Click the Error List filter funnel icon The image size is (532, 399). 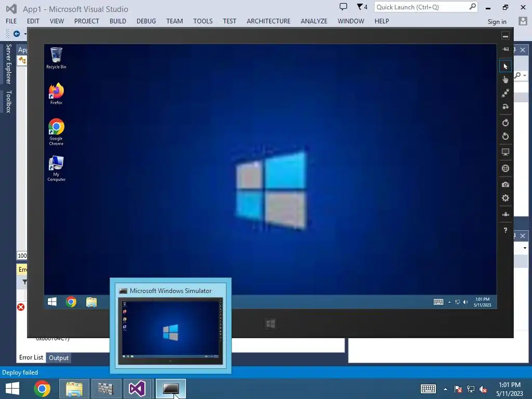24,282
